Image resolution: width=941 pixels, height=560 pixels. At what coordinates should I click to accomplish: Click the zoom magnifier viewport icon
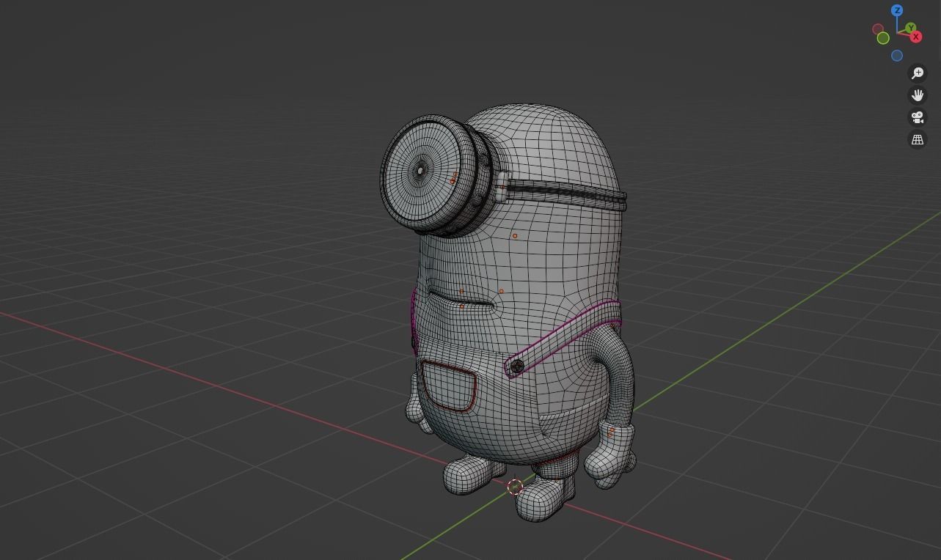click(917, 73)
